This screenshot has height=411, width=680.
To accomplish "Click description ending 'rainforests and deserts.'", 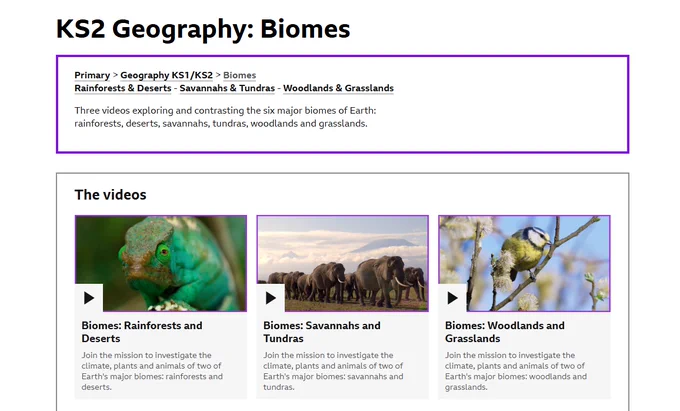I will click(x=152, y=371).
